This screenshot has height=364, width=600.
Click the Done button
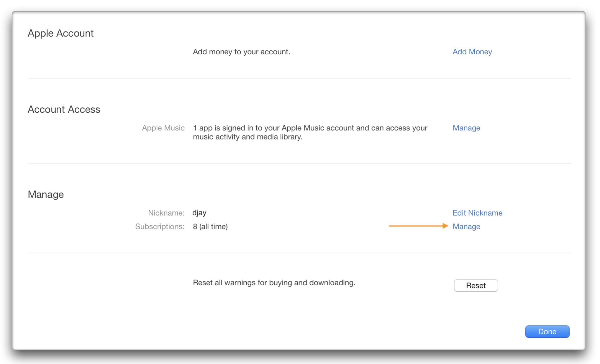click(547, 332)
